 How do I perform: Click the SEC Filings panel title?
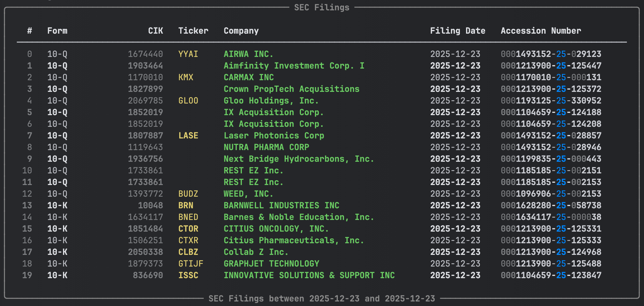pos(322,7)
